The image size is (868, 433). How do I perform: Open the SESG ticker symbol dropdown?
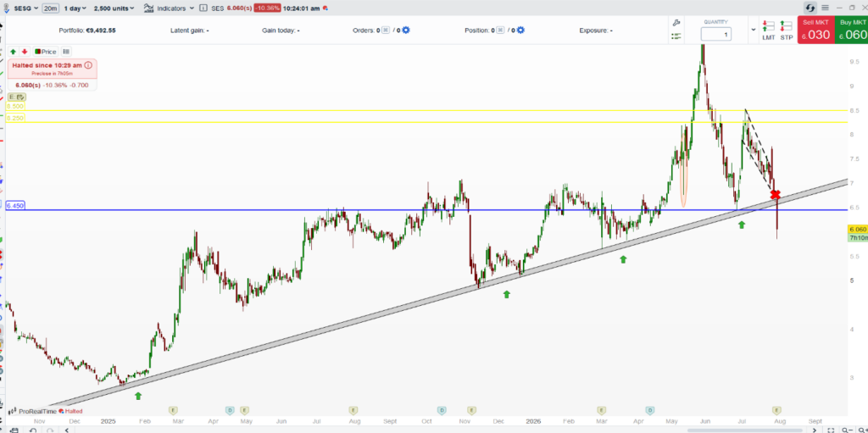click(25, 8)
